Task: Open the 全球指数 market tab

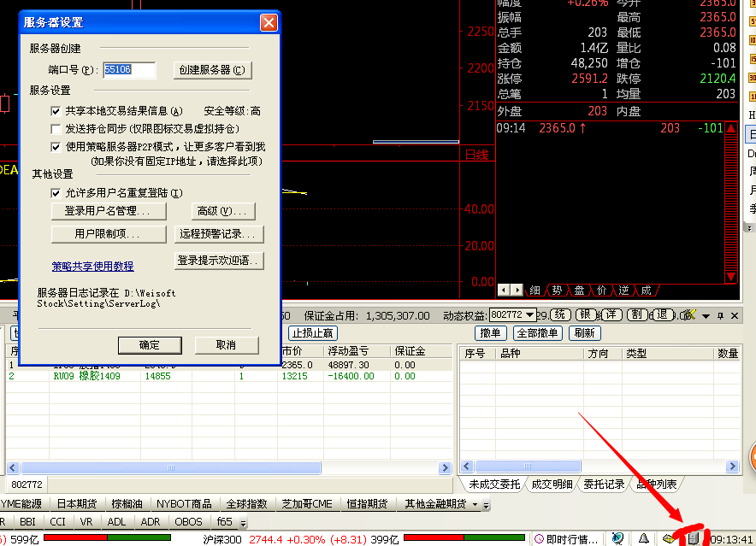Action: (247, 504)
